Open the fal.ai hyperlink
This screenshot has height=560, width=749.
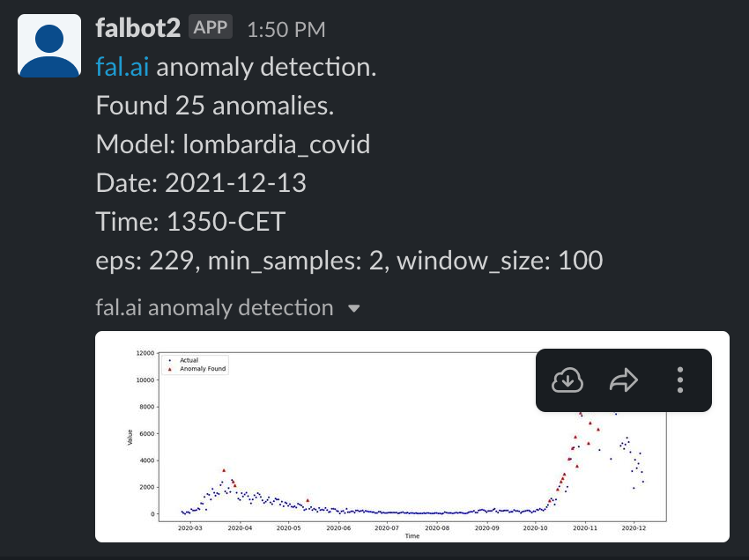point(122,66)
